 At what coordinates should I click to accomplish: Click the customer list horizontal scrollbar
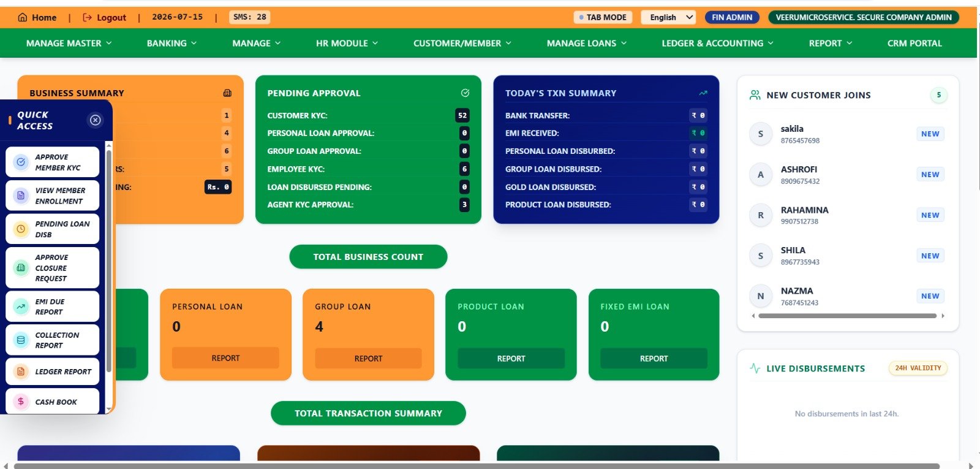point(848,316)
